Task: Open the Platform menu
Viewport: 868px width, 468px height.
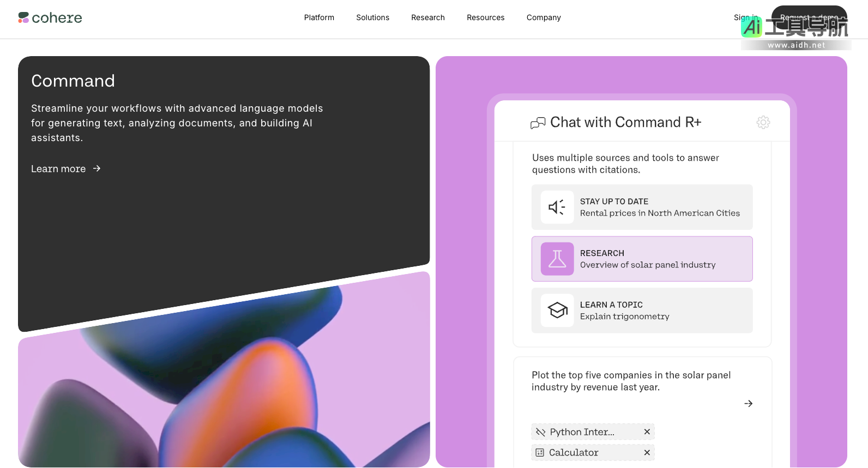Action: [319, 17]
